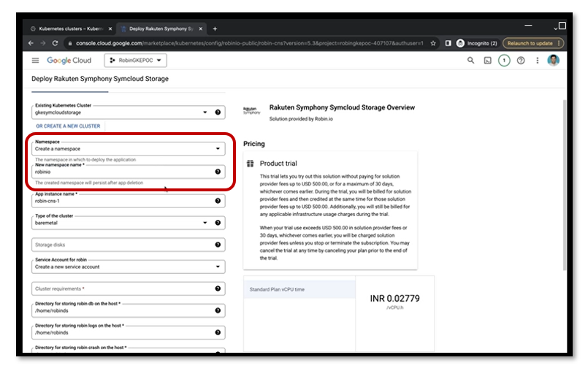Close the Deploy Rakuten Symphony tab
Screen dimensions: 588x371
(x=201, y=28)
